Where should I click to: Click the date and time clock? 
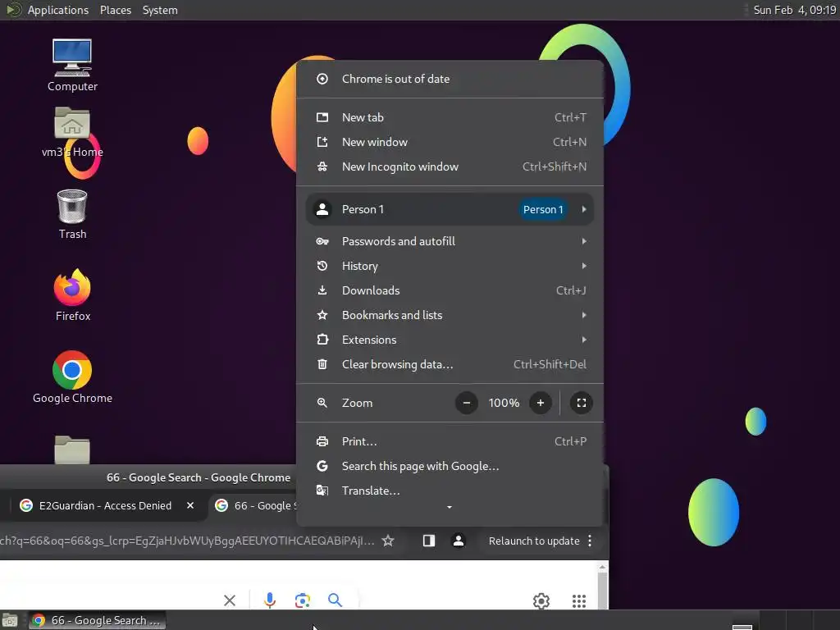[794, 10]
